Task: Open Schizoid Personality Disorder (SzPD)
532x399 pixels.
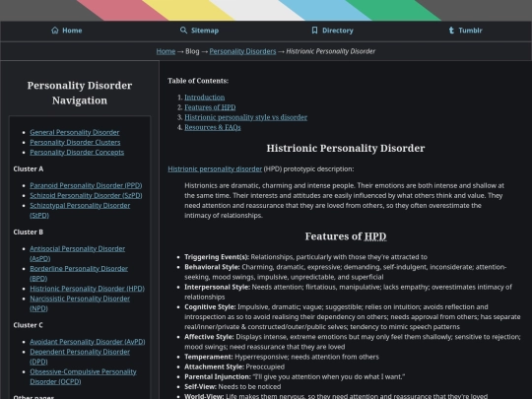Action: click(x=86, y=195)
